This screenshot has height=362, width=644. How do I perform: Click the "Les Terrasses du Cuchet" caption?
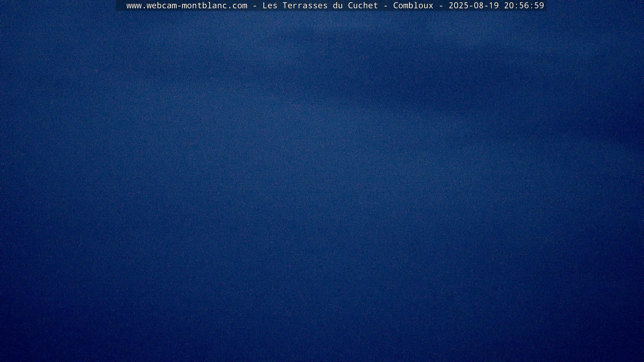click(x=320, y=5)
